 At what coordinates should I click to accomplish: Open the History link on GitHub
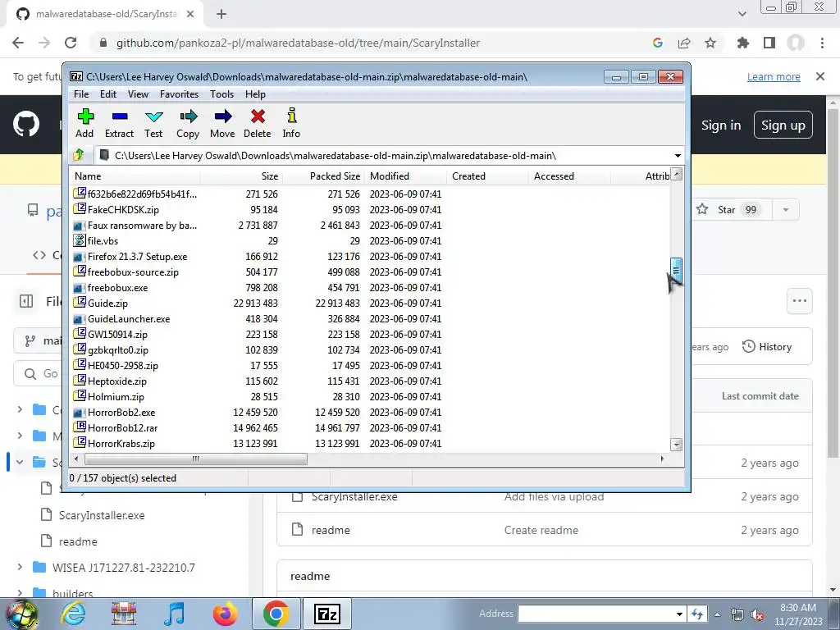pos(767,347)
